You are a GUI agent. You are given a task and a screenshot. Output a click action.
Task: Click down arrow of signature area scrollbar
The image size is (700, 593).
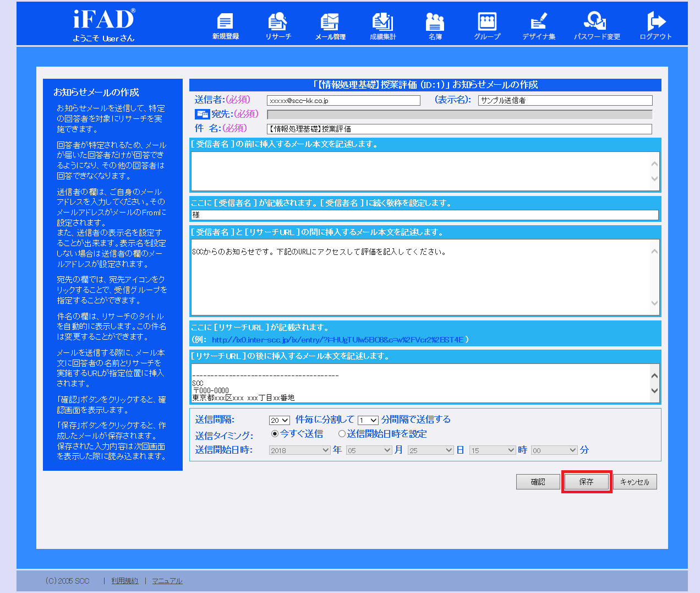[654, 391]
